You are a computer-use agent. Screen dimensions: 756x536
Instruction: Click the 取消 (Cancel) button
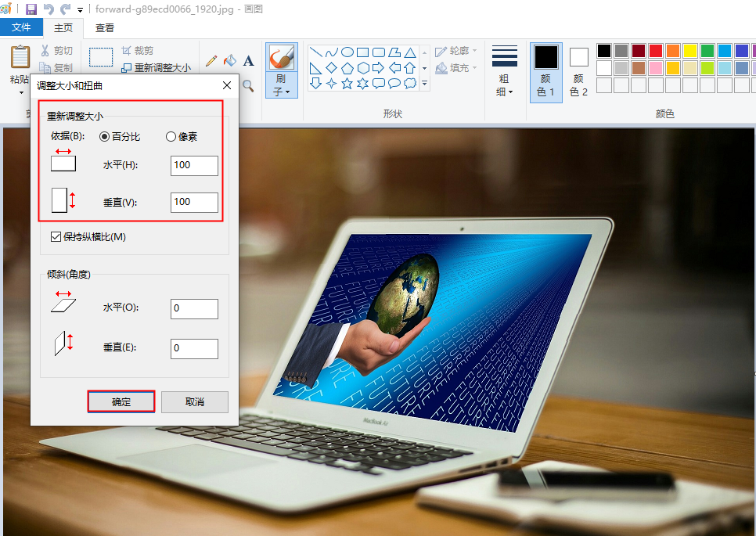pyautogui.click(x=195, y=401)
